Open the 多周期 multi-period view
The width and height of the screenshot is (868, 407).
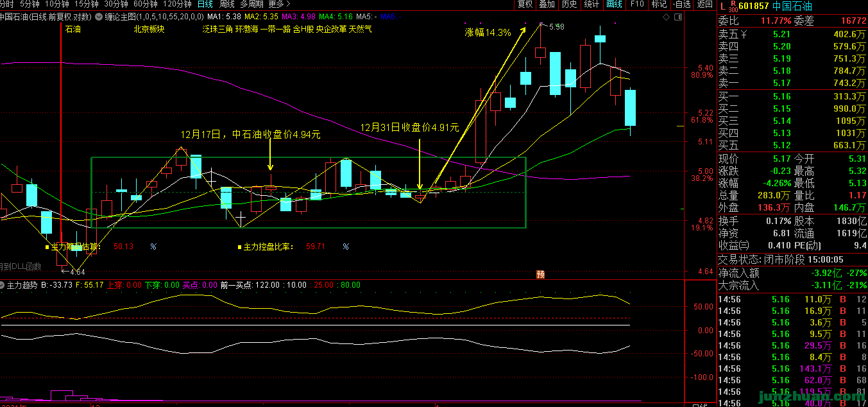[252, 4]
